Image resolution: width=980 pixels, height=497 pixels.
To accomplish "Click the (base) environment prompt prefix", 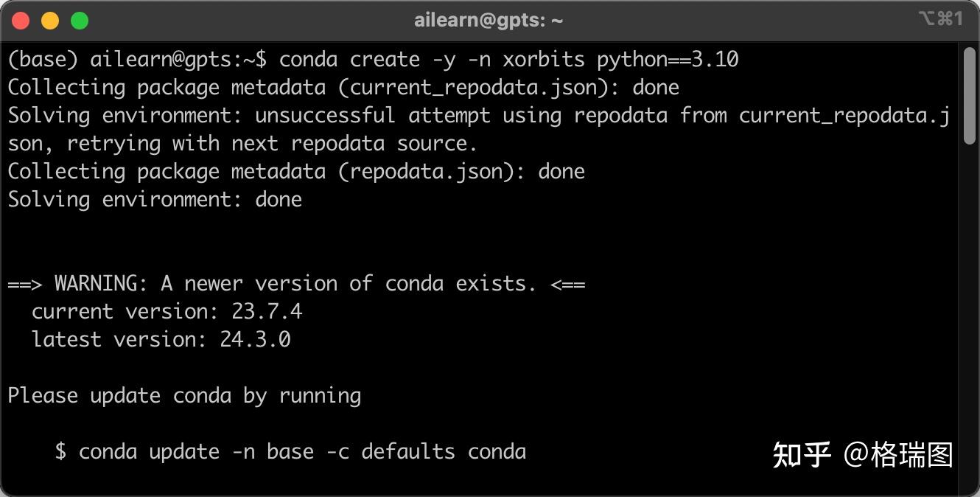I will 43,59.
